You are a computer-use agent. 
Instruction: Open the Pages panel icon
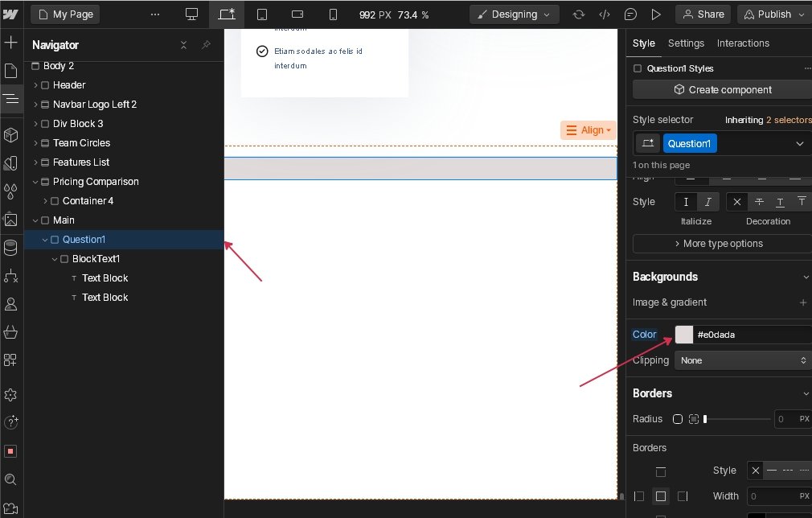coord(11,71)
